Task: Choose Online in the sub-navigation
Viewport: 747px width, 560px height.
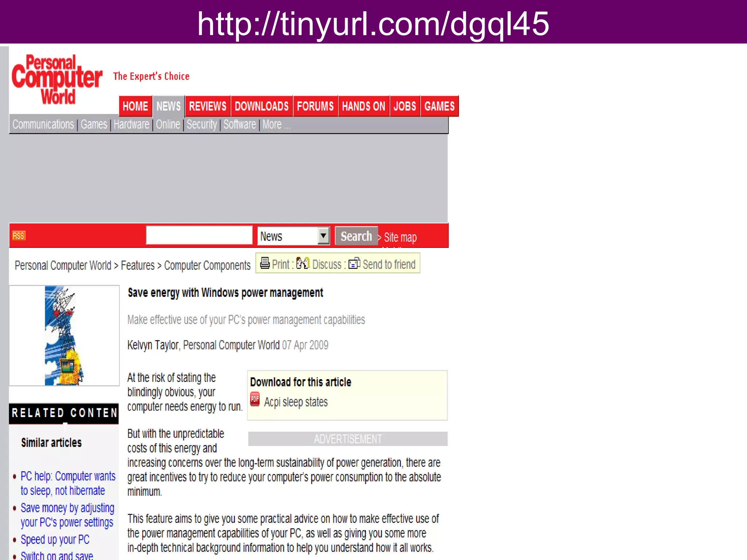Action: click(168, 124)
